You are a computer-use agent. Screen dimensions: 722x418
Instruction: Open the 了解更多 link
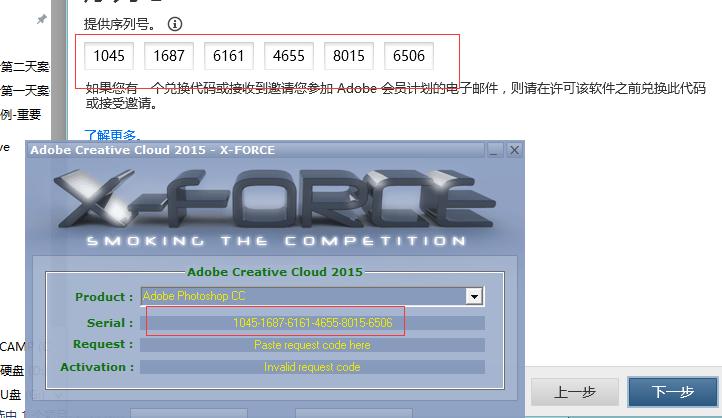pyautogui.click(x=112, y=135)
